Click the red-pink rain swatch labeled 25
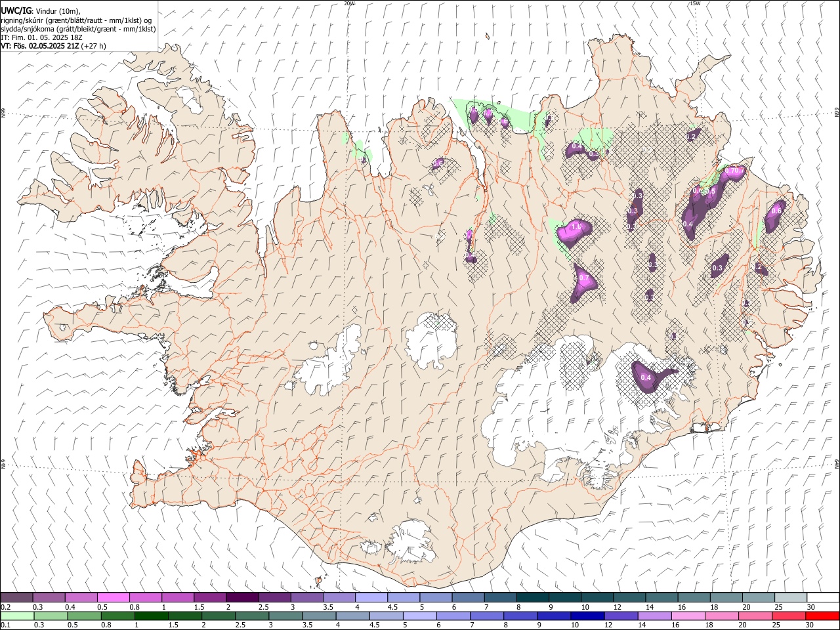This screenshot has height=630, width=840. tap(789, 616)
